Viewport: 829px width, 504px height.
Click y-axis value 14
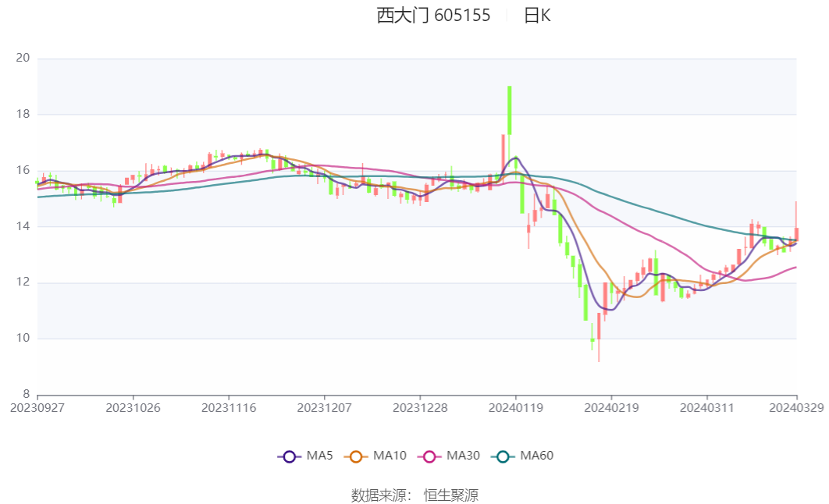[23, 226]
